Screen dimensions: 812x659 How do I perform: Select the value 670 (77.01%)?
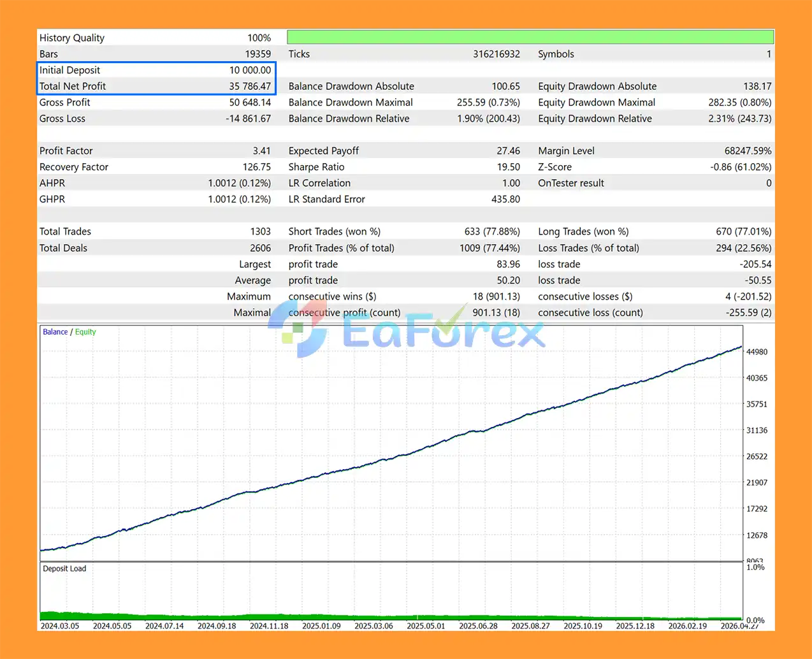(x=744, y=231)
